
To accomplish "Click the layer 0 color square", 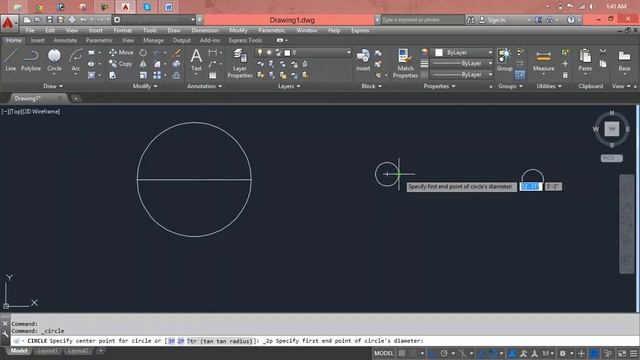I will coord(287,53).
